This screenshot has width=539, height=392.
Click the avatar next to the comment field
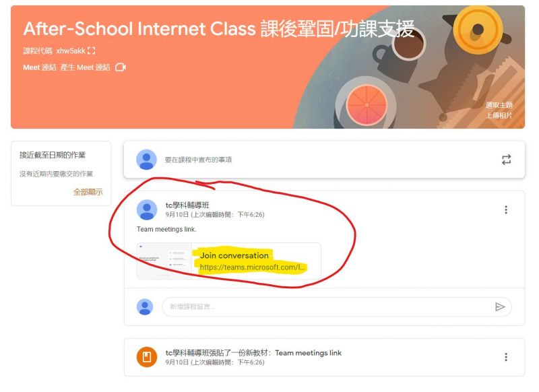(x=145, y=307)
